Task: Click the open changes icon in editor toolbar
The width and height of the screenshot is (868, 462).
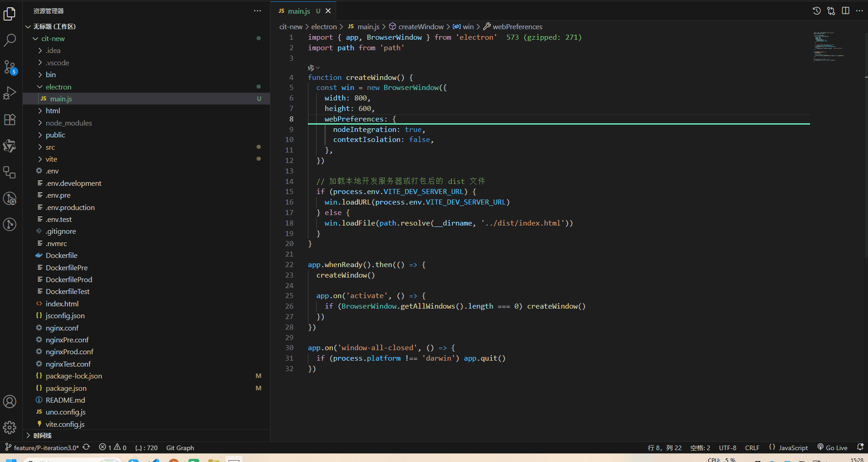Action: 832,10
